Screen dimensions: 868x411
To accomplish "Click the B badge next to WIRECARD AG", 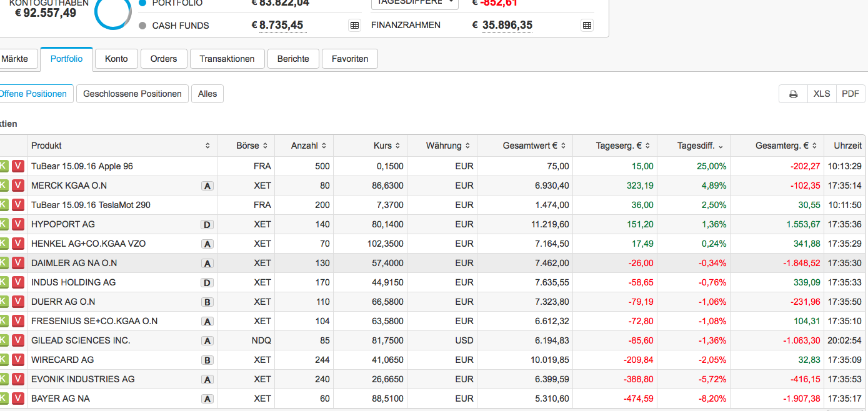I will pos(207,360).
